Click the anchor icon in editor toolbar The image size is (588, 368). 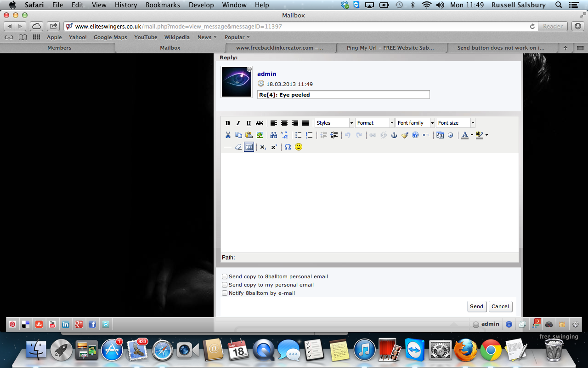pyautogui.click(x=394, y=135)
